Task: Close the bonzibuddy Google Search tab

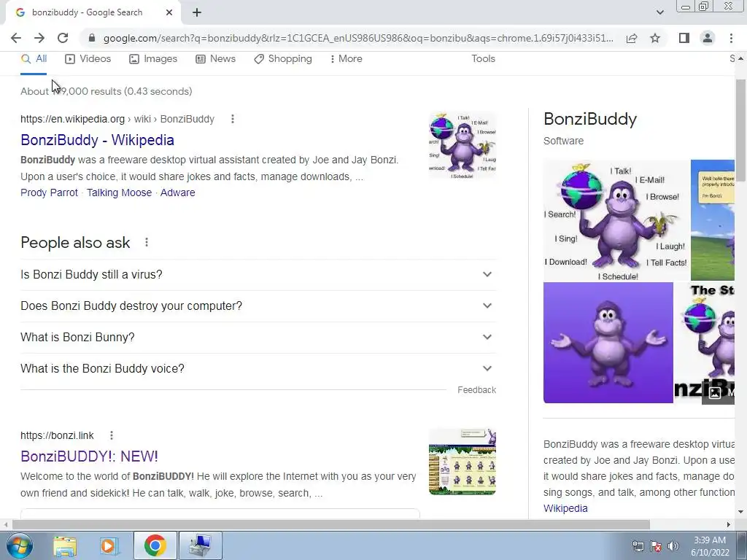Action: point(169,12)
